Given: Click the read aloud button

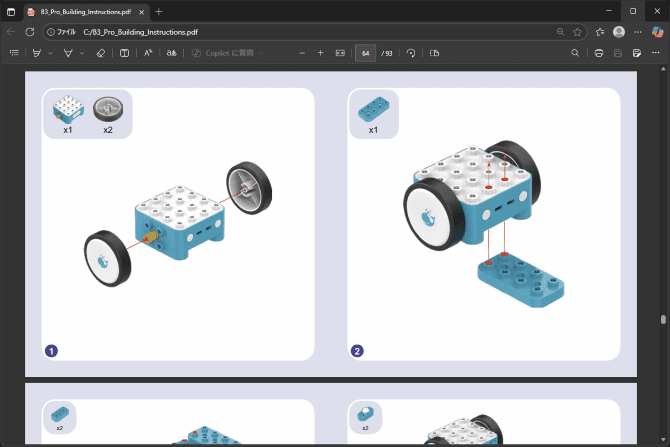Looking at the screenshot, I should click(x=148, y=52).
